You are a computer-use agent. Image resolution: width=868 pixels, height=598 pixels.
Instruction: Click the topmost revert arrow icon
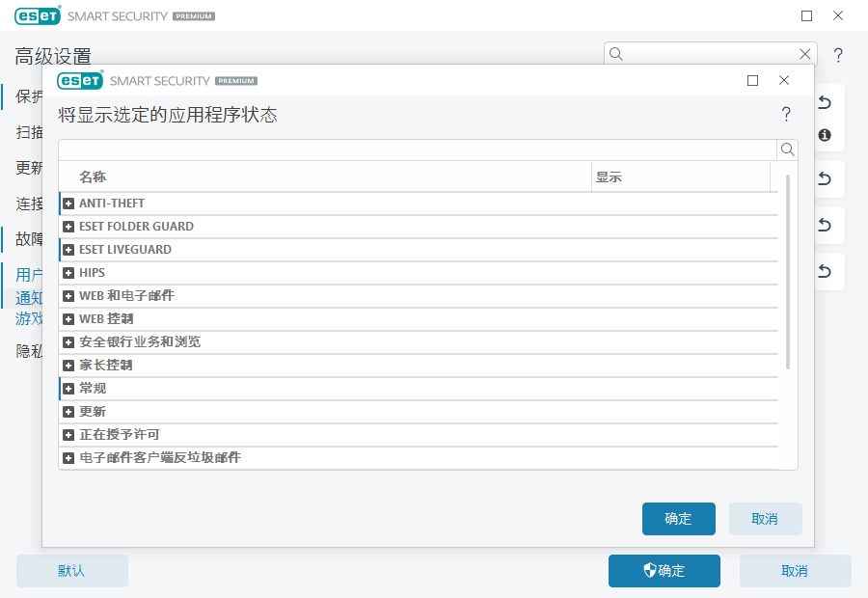pyautogui.click(x=825, y=102)
